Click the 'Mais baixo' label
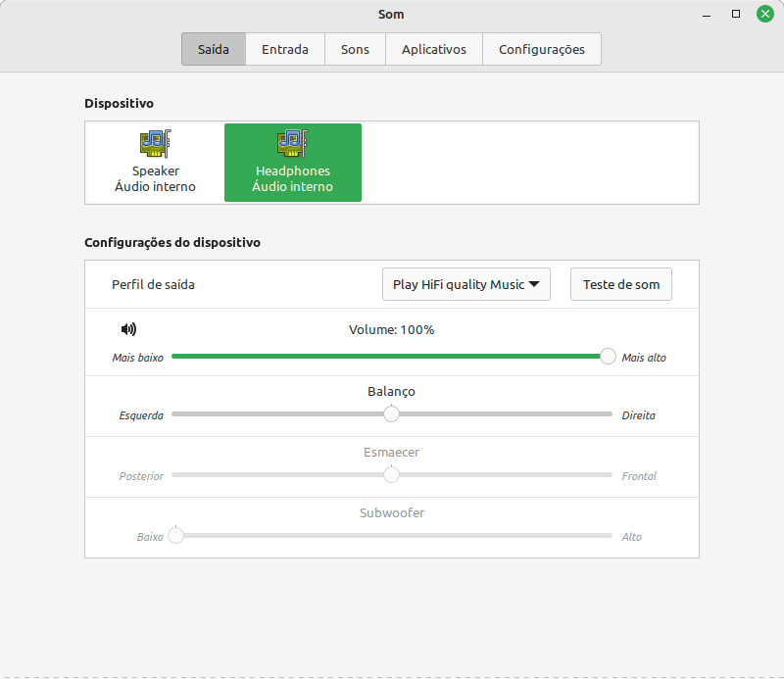Screen dimensions: 784x679 point(137,358)
